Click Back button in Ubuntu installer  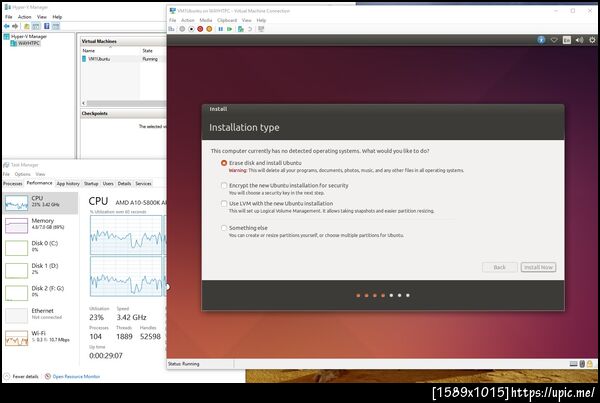(x=500, y=267)
